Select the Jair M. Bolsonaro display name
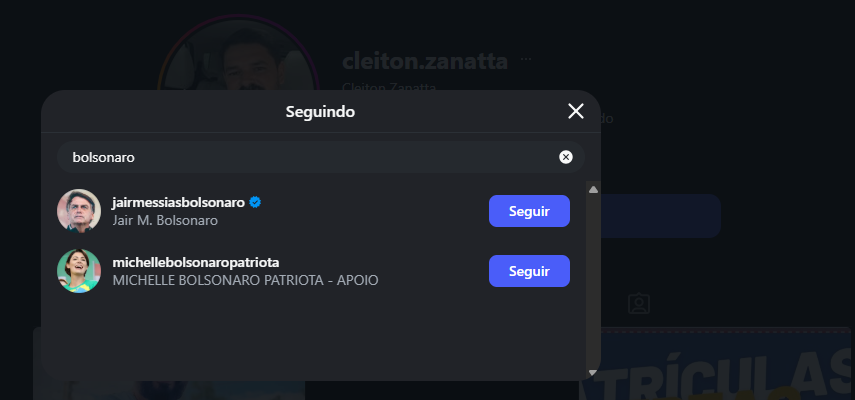The height and width of the screenshot is (400, 855). pyautogui.click(x=165, y=220)
